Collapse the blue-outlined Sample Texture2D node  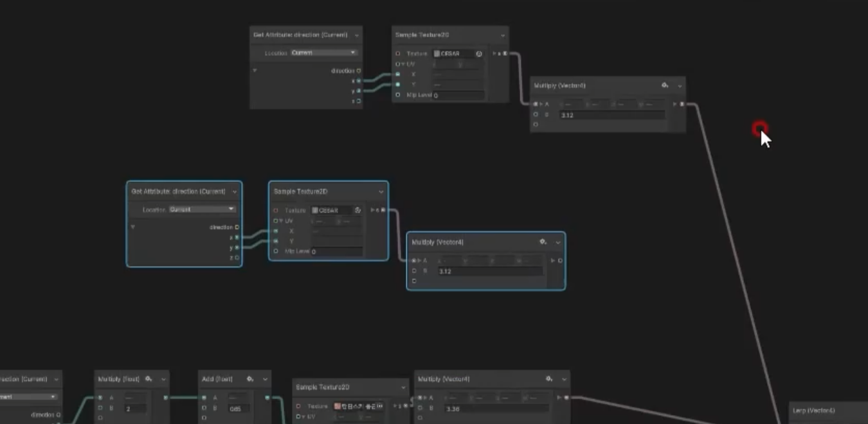click(x=381, y=191)
